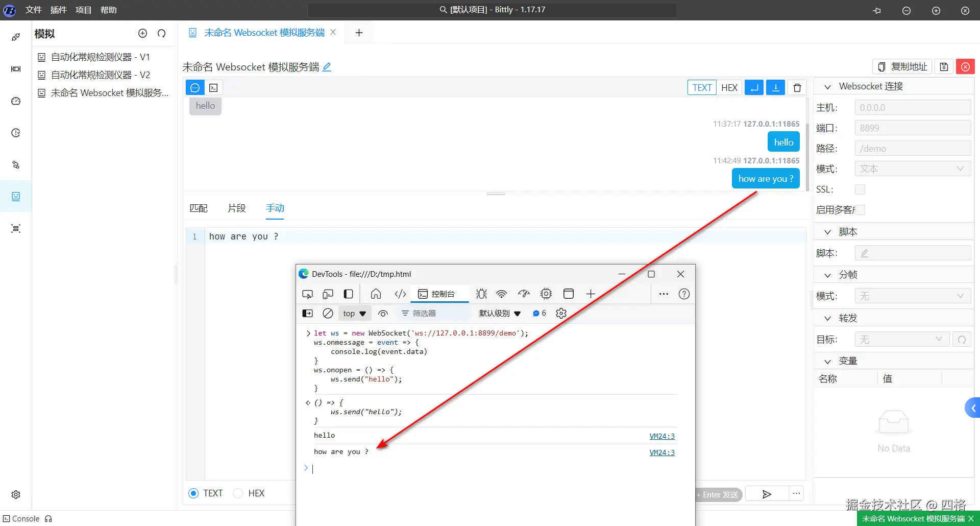Open the 插件 menu
Viewport: 980px width, 526px height.
click(x=59, y=10)
